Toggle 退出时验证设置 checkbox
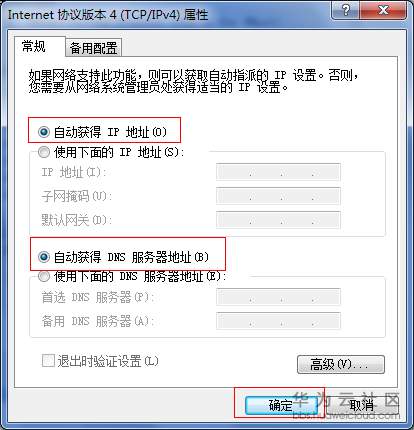 48,361
